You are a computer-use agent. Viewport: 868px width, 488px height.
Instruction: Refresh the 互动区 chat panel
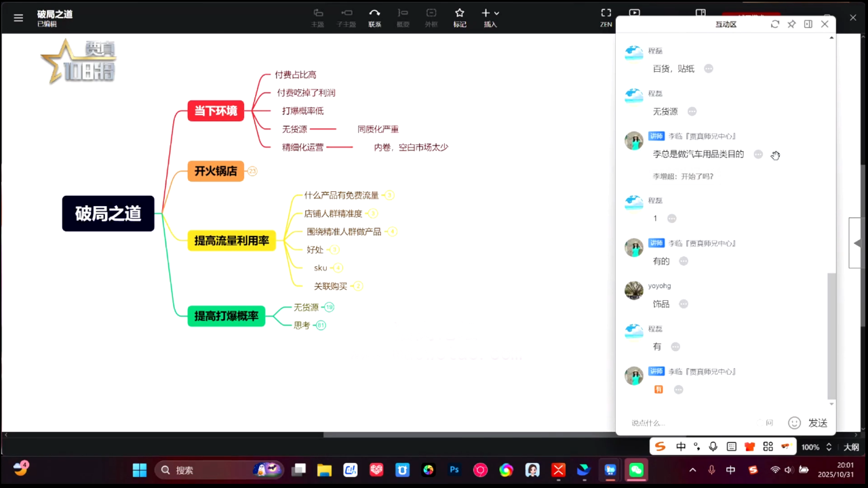(x=775, y=24)
